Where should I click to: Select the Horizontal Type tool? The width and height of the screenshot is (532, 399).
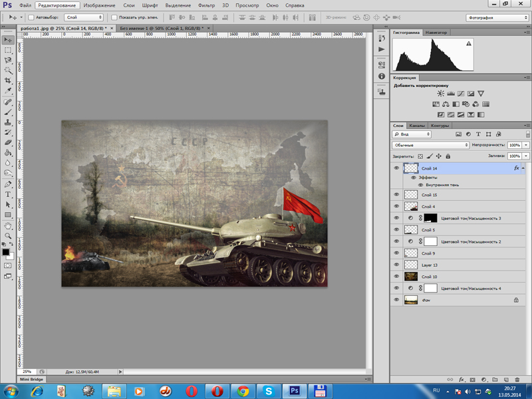tap(8, 194)
